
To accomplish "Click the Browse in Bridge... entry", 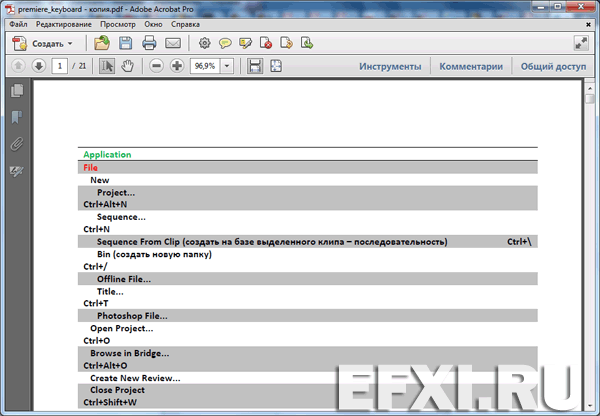I will point(130,353).
